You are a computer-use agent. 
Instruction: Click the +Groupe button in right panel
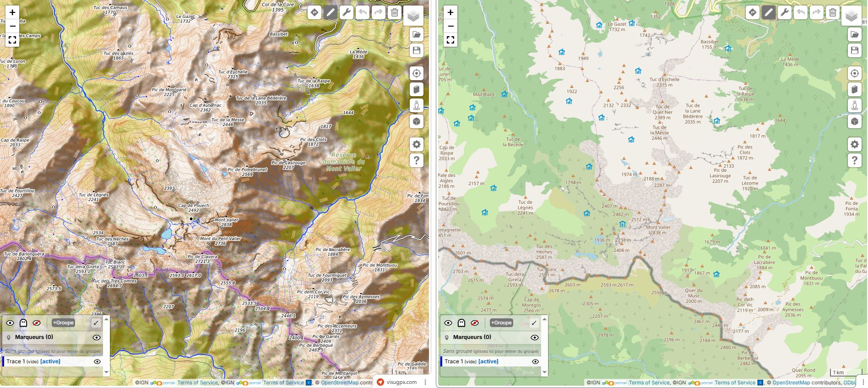click(x=501, y=323)
